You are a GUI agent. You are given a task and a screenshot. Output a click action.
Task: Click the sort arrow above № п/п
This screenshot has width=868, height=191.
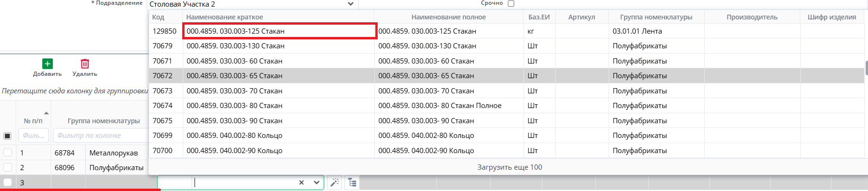coord(46,113)
